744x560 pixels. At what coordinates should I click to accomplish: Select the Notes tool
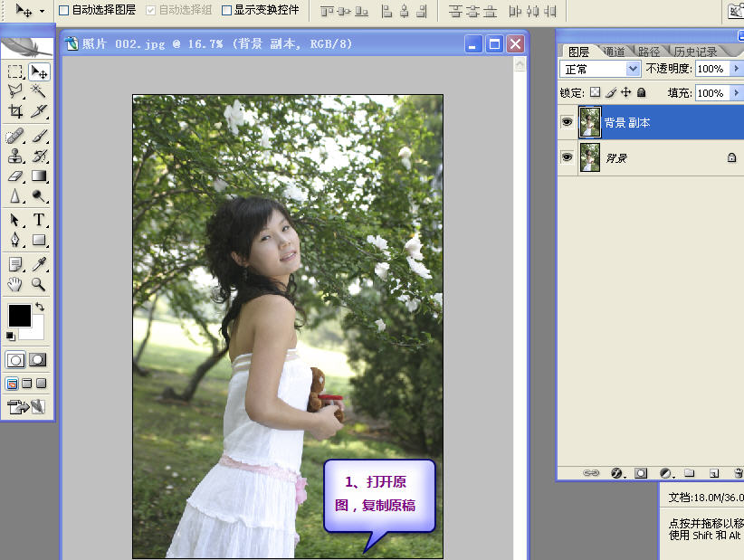(x=15, y=264)
